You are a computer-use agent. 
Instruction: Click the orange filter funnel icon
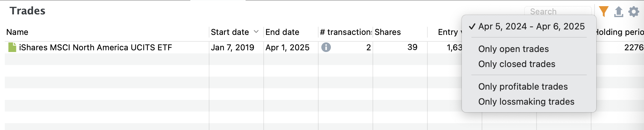click(x=603, y=11)
